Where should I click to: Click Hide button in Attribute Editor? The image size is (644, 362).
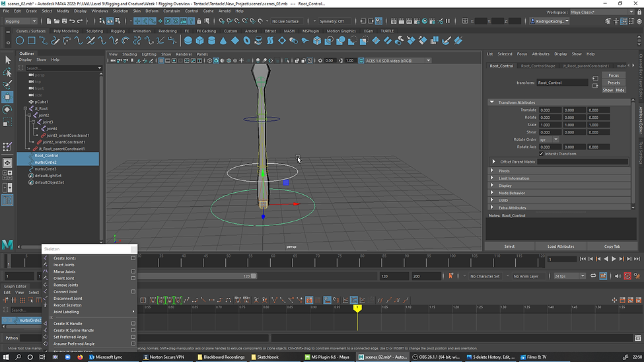pos(620,90)
